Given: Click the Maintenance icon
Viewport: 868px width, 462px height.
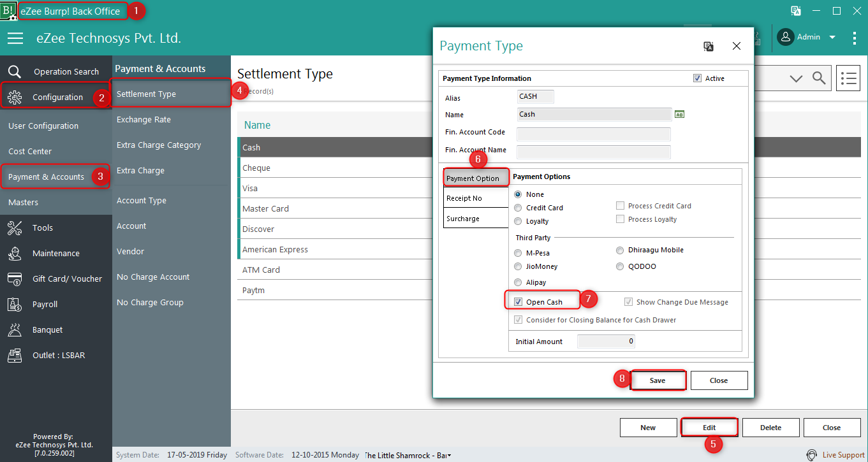Looking at the screenshot, I should tap(15, 253).
